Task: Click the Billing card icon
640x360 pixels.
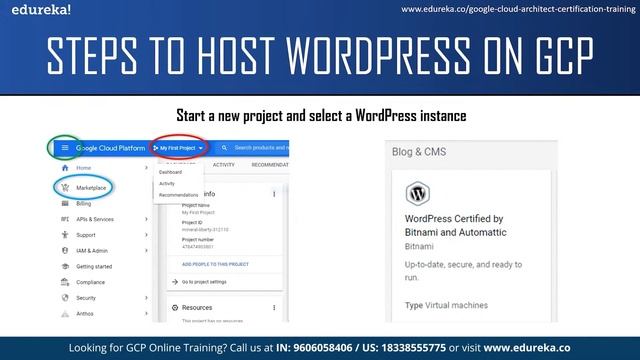Action: (x=65, y=203)
